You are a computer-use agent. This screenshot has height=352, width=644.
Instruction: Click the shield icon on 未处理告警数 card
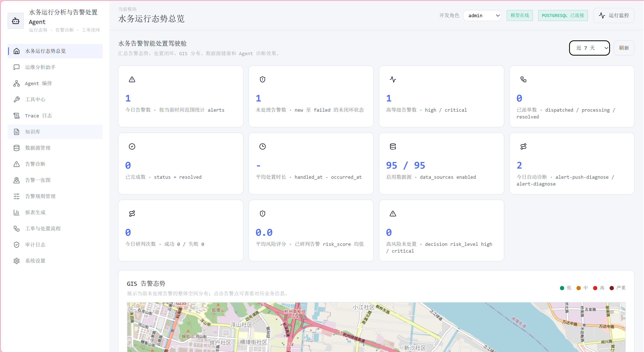(263, 79)
